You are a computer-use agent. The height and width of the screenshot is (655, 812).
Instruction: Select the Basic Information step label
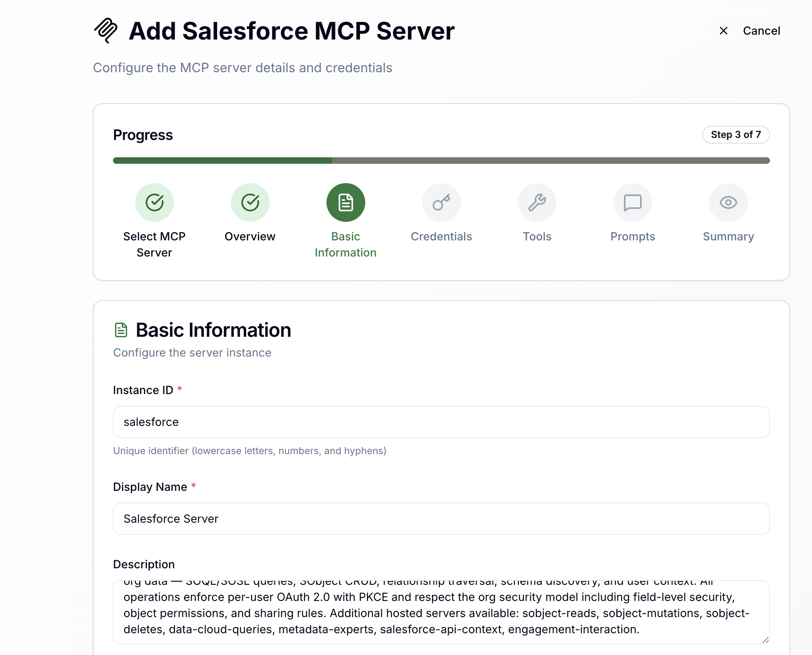(x=346, y=244)
